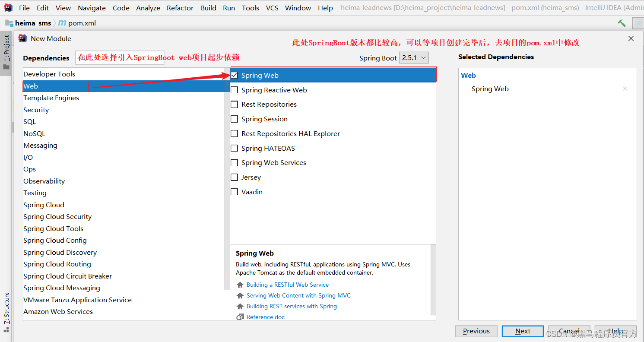Open the Z: Structure side tool window
This screenshot has height=342, width=644.
pos(6,311)
